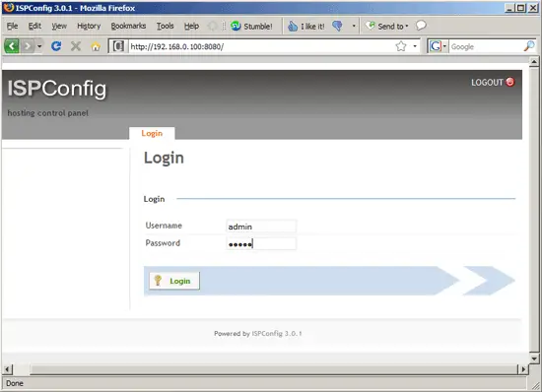Click the thumbs down dislike icon
The image size is (542, 392).
pos(337,26)
